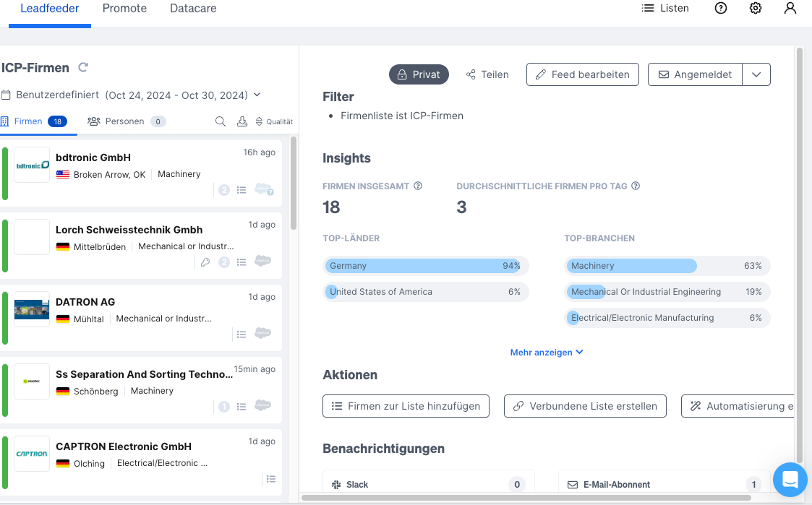
Task: Click info icon next to Firmen insgesamt
Action: click(x=418, y=186)
